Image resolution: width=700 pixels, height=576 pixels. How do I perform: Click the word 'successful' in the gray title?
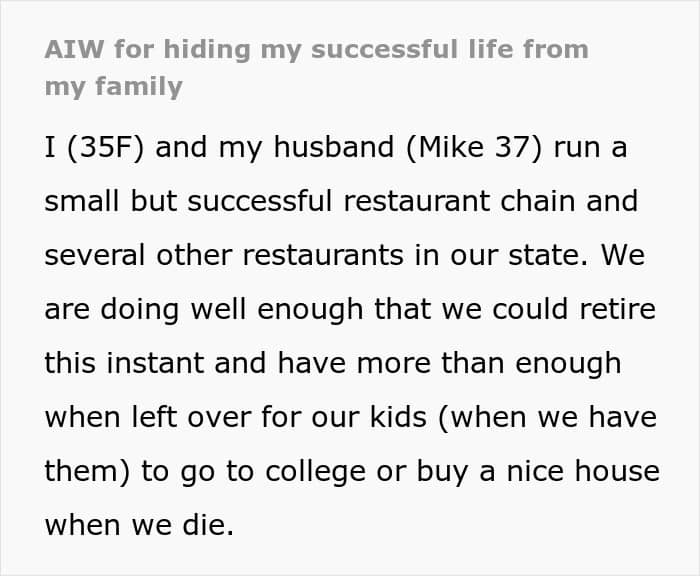pyautogui.click(x=385, y=49)
